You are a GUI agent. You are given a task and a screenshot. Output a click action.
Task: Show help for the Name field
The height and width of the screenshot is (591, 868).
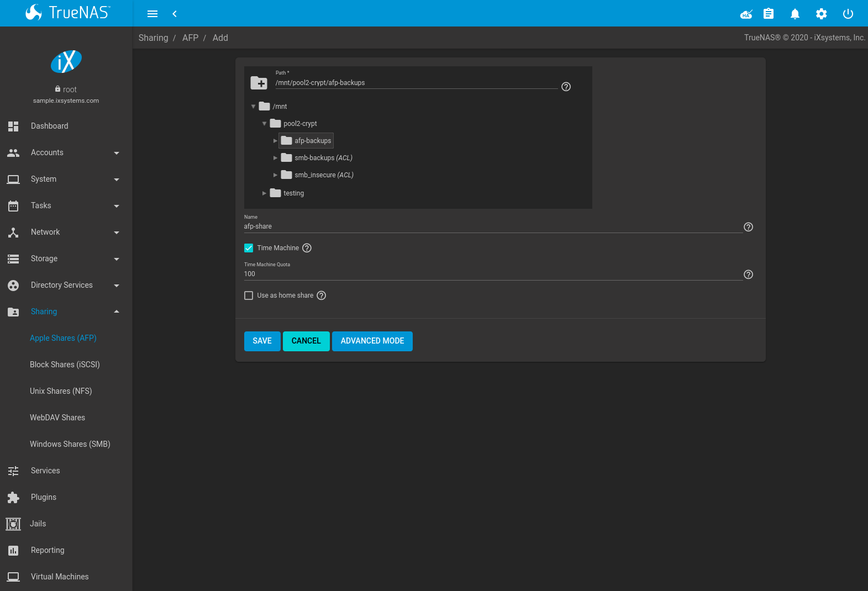click(x=748, y=227)
